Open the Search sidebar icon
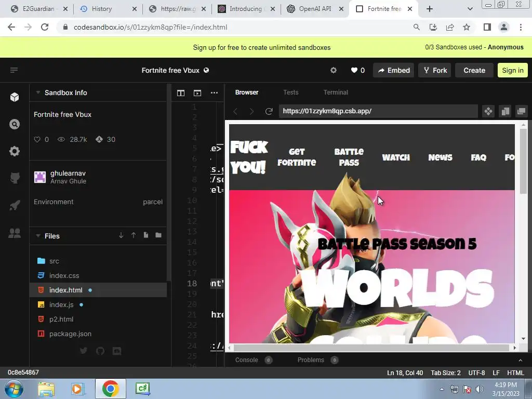 pyautogui.click(x=14, y=124)
